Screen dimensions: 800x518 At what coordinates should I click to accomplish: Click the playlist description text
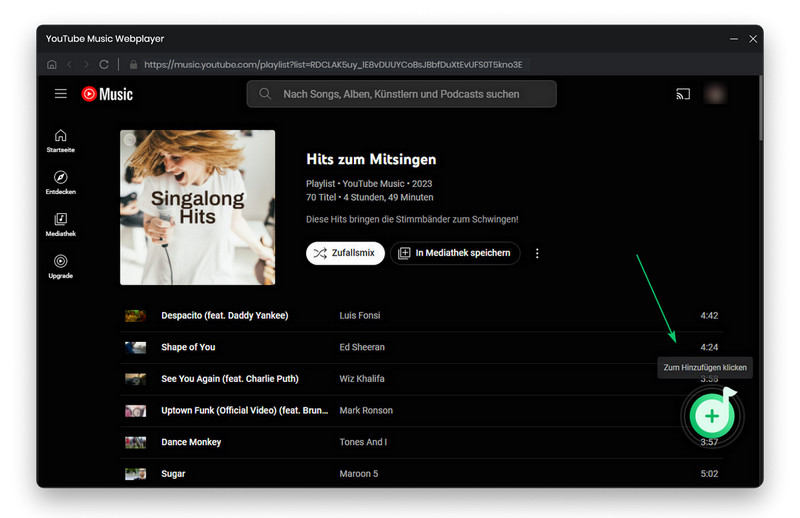pos(412,219)
